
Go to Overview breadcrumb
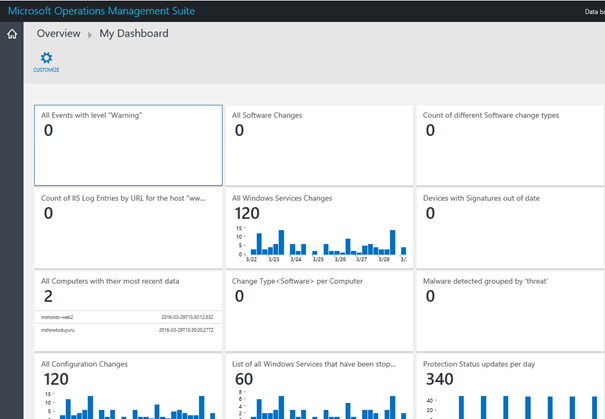[59, 34]
